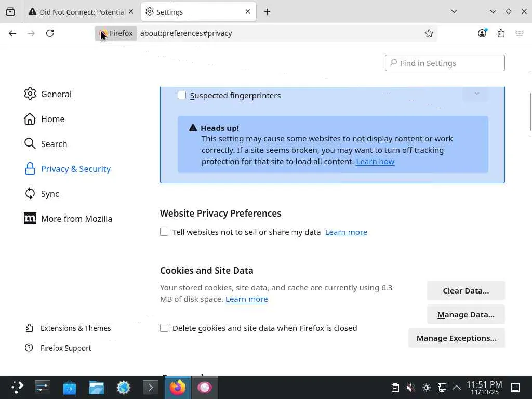Viewport: 532px width, 399px height.
Task: Reload the current page
Action: (x=50, y=33)
